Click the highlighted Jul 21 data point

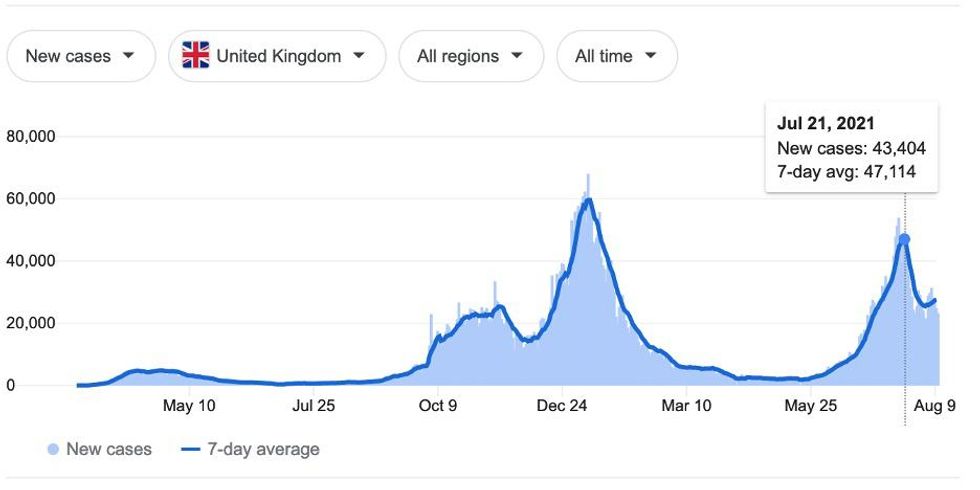904,239
